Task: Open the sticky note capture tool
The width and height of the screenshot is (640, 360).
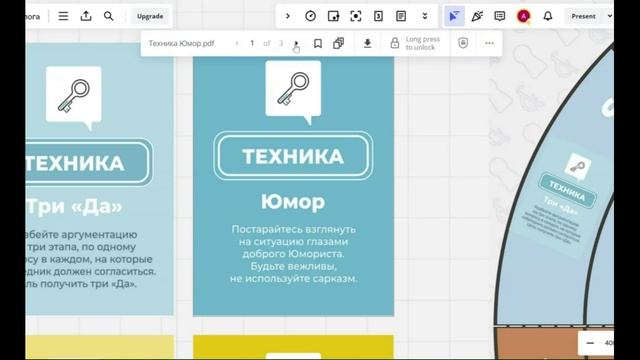Action: (333, 16)
